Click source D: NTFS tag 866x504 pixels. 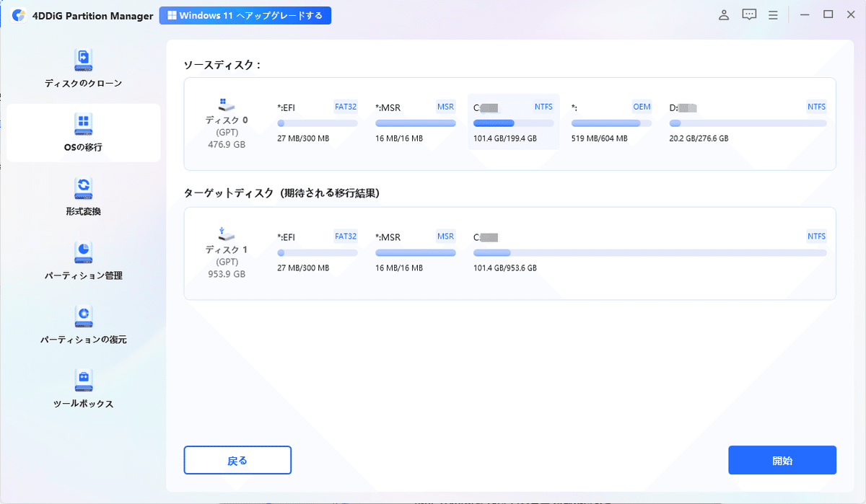pyautogui.click(x=816, y=107)
